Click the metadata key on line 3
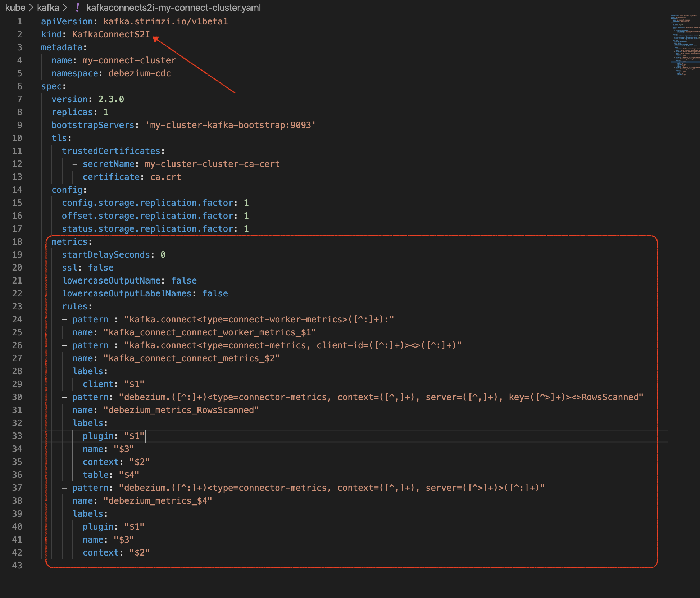Viewport: 700px width, 598px height. tap(62, 47)
